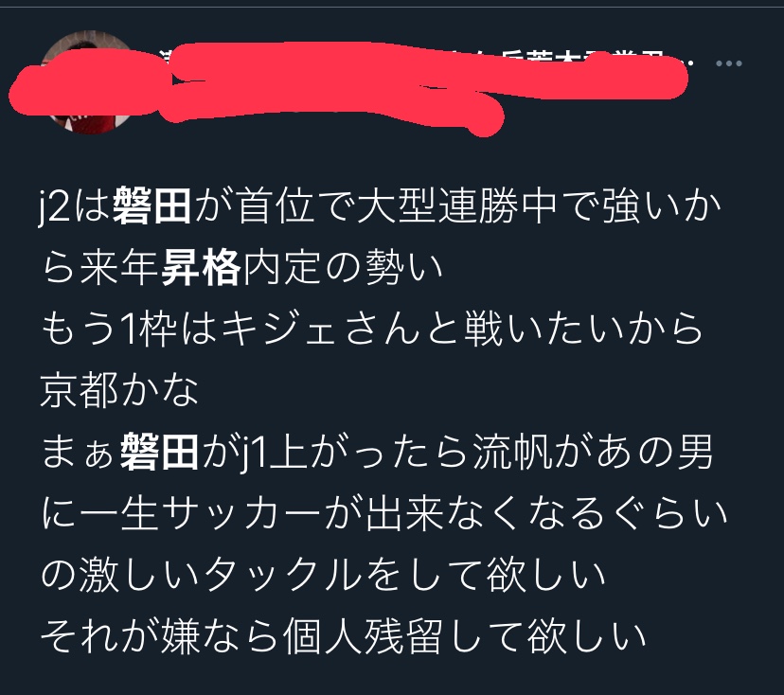Open the tweet author's profile avatar
This screenshot has height=695, width=784.
(x=90, y=82)
